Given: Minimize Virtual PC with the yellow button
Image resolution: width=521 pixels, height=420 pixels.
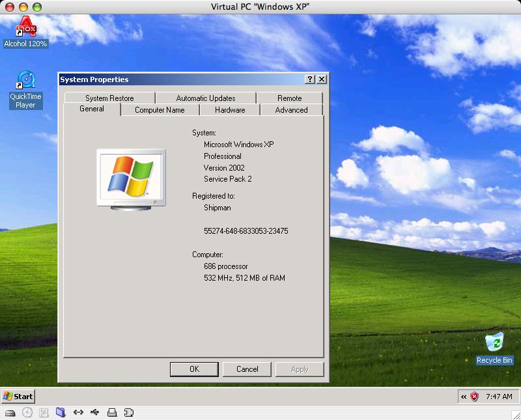Looking at the screenshot, I should [x=23, y=7].
